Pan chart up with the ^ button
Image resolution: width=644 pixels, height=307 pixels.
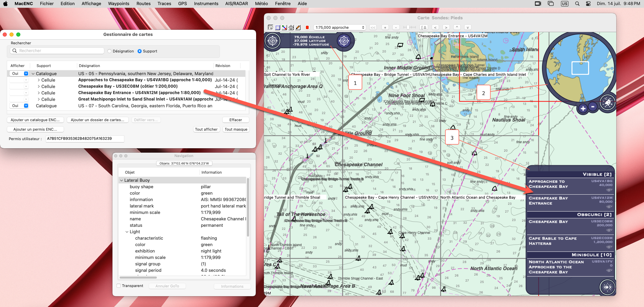click(457, 27)
